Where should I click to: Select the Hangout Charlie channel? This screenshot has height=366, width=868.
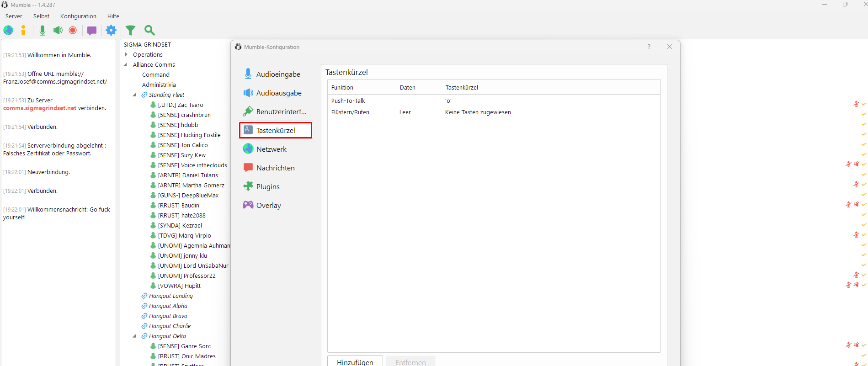pyautogui.click(x=170, y=326)
